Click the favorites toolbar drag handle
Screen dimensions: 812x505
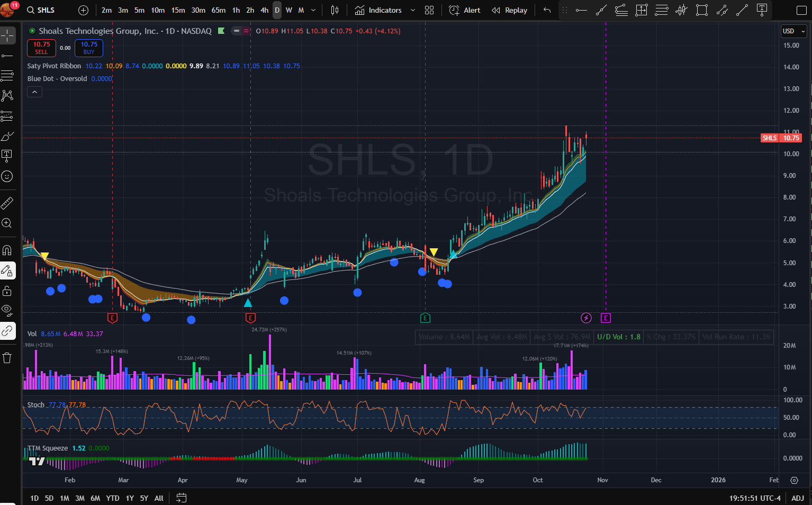tap(565, 10)
